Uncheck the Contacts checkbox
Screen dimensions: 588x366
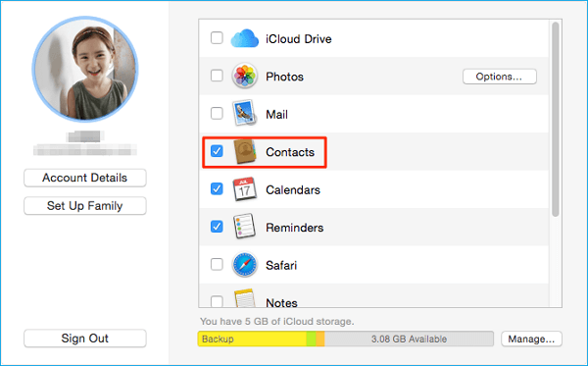click(x=217, y=151)
